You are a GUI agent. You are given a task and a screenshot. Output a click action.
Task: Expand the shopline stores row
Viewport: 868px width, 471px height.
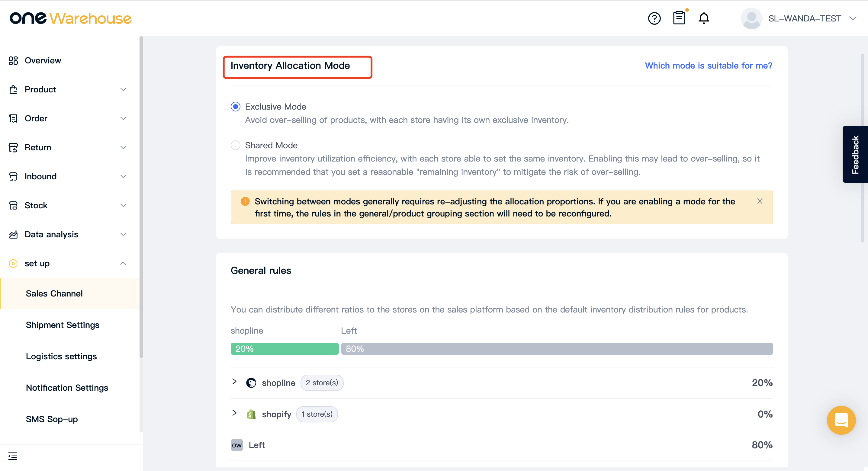235,381
